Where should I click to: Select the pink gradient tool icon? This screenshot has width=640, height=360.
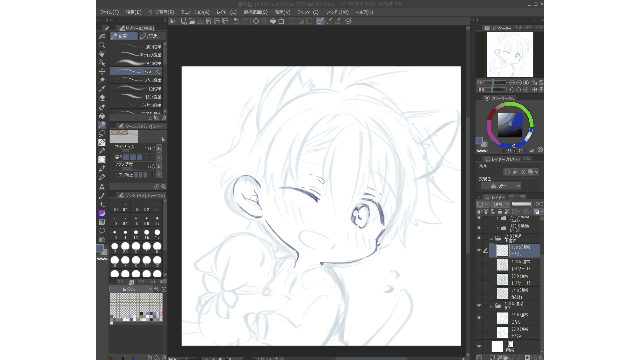coord(102,213)
